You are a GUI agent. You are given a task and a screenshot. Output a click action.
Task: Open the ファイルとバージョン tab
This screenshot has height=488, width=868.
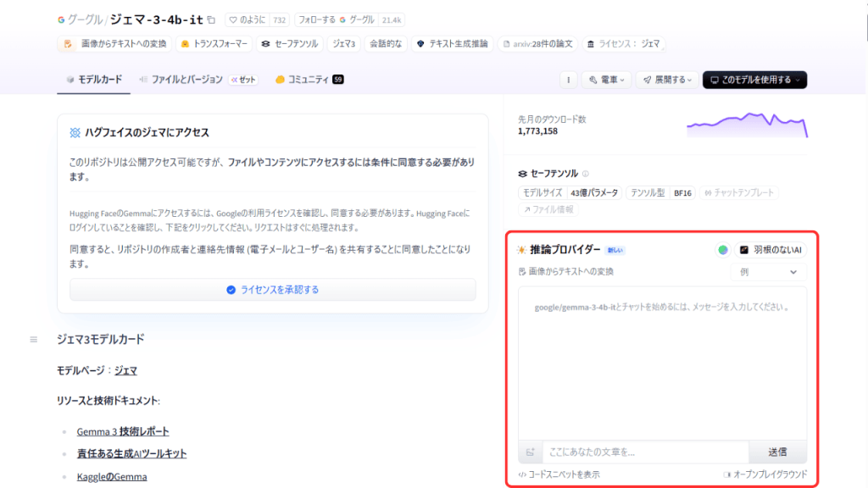pyautogui.click(x=181, y=80)
